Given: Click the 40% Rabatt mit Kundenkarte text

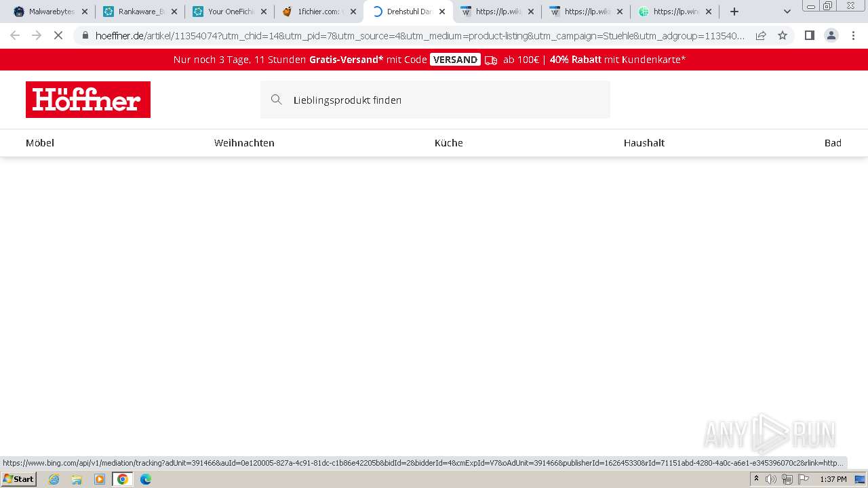Looking at the screenshot, I should pyautogui.click(x=618, y=60).
